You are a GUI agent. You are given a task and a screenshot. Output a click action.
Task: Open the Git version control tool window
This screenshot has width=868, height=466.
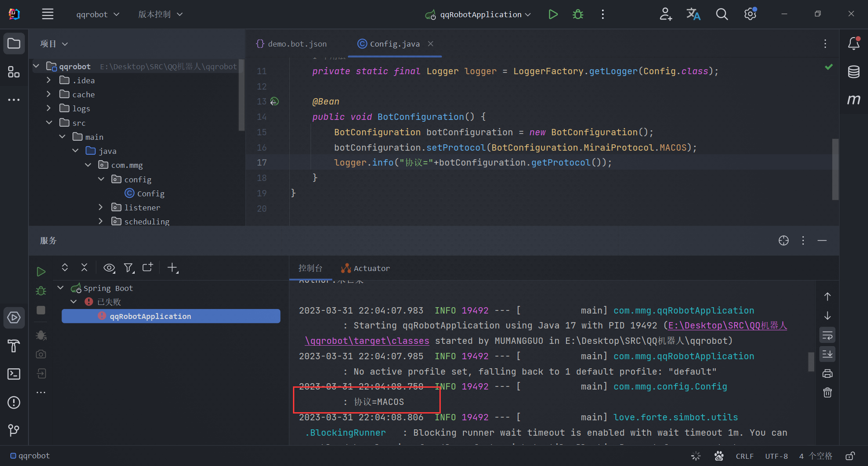[x=14, y=430]
